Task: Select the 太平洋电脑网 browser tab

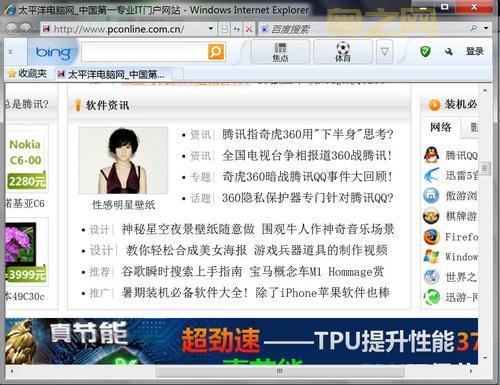Action: coord(113,74)
